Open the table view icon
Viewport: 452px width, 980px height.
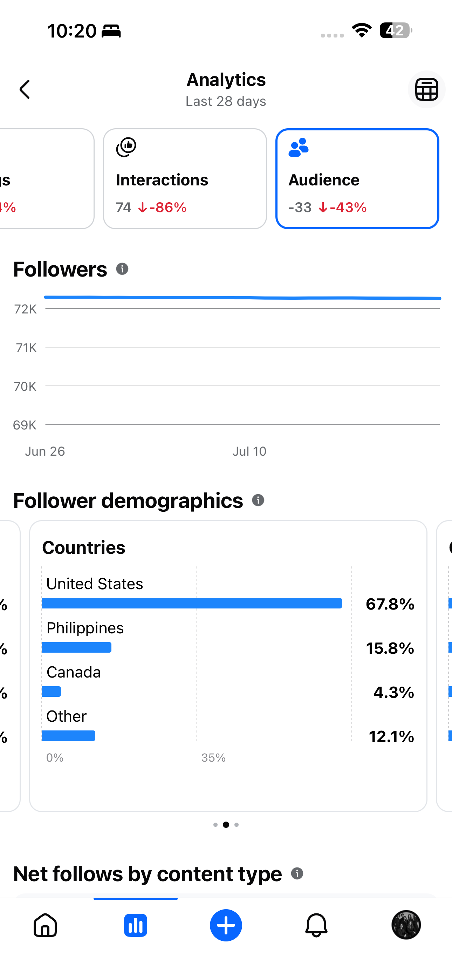coord(426,89)
